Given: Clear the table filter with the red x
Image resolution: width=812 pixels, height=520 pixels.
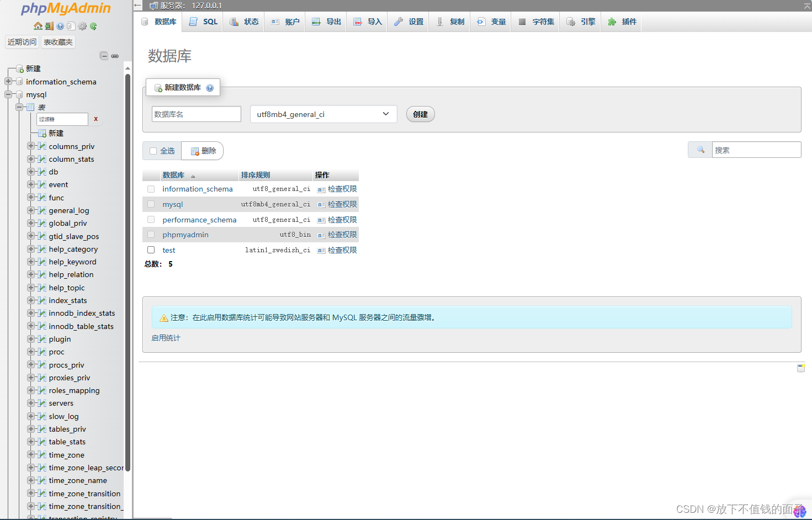Looking at the screenshot, I should tap(95, 119).
